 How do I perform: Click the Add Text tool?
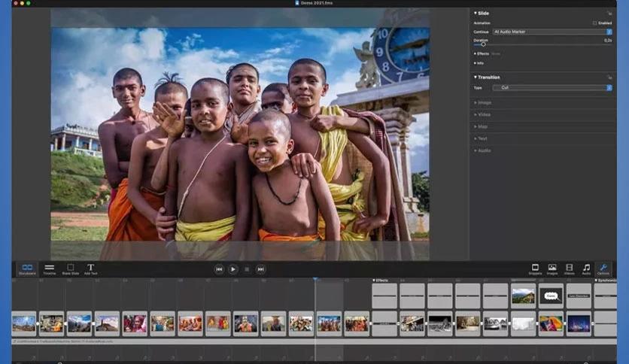(x=90, y=269)
